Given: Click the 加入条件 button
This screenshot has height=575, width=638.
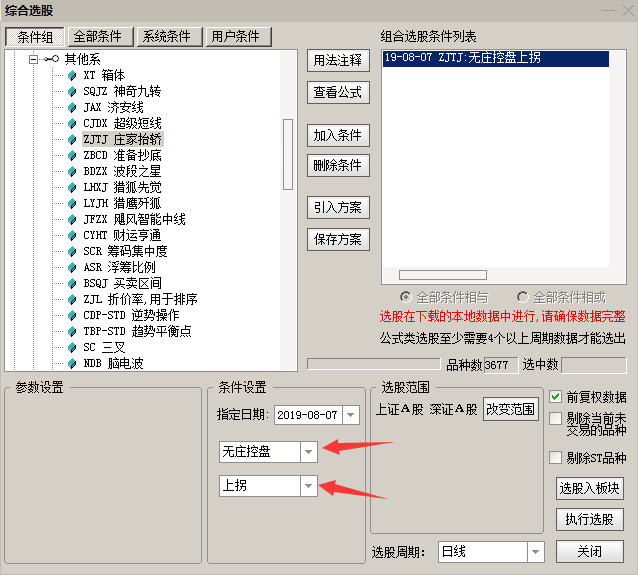Looking at the screenshot, I should click(338, 135).
